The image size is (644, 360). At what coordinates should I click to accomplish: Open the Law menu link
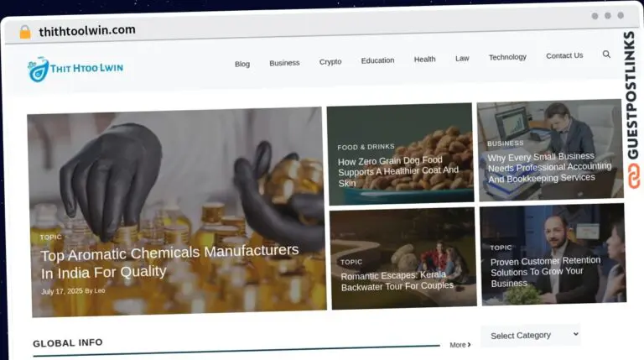(x=462, y=59)
